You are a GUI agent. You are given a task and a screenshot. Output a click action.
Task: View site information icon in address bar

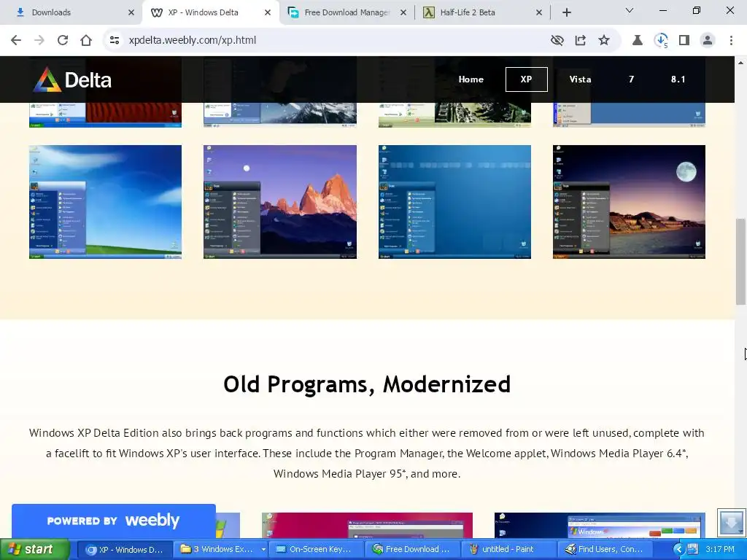tap(115, 40)
